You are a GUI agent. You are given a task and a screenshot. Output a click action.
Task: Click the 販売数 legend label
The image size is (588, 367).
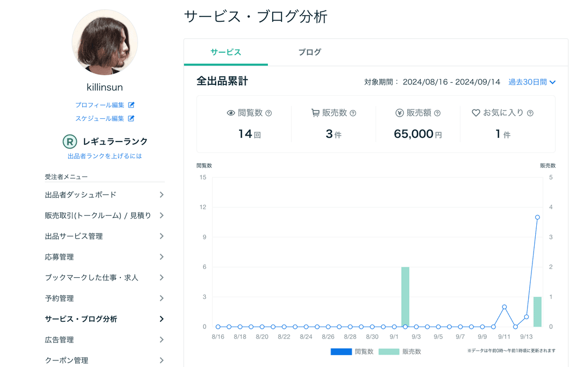pos(412,352)
